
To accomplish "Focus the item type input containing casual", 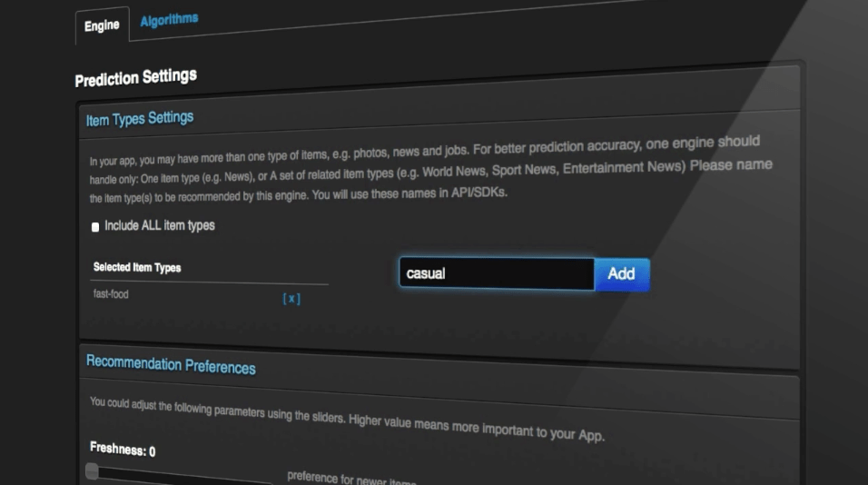I will [497, 273].
